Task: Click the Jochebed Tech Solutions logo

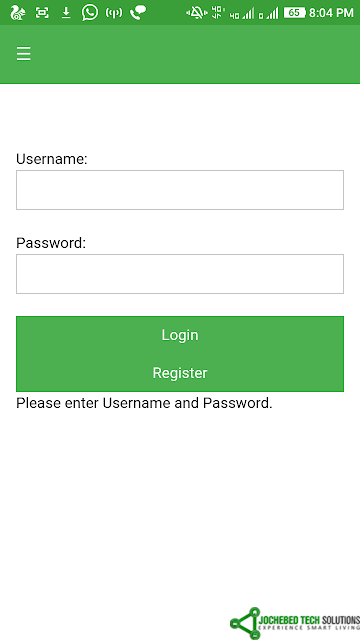Action: [295, 623]
